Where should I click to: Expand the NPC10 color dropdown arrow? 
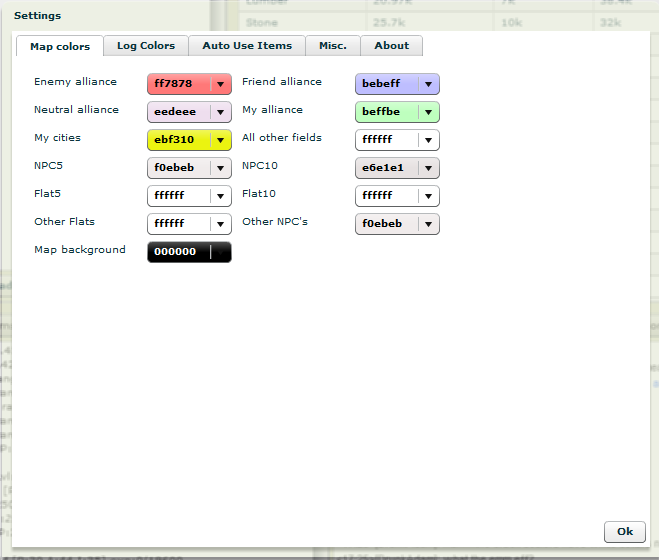(x=428, y=169)
